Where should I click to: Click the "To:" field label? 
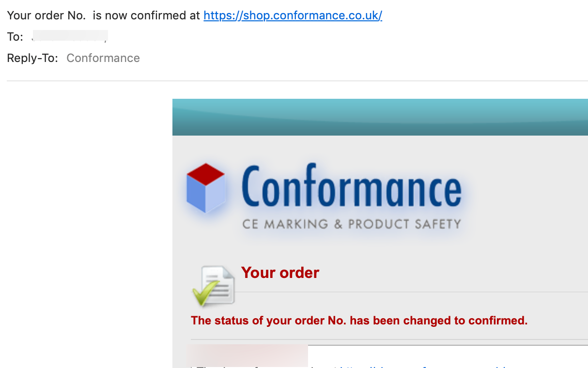pos(15,37)
